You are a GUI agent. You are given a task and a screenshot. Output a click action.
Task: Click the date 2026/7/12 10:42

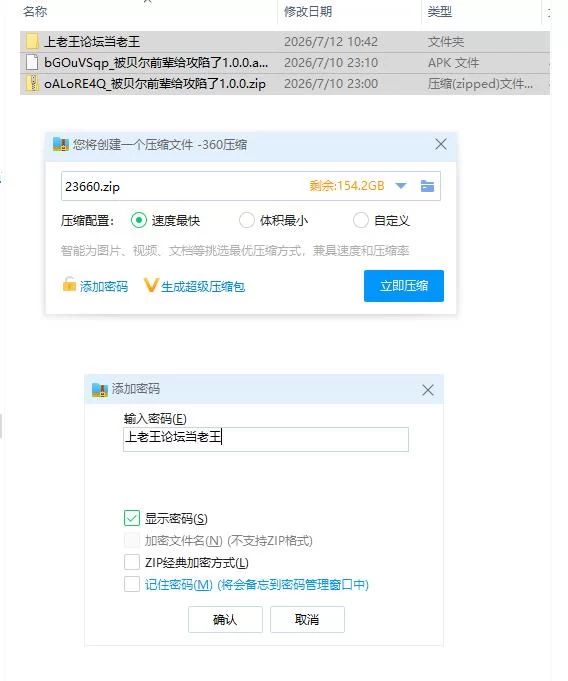tap(331, 42)
